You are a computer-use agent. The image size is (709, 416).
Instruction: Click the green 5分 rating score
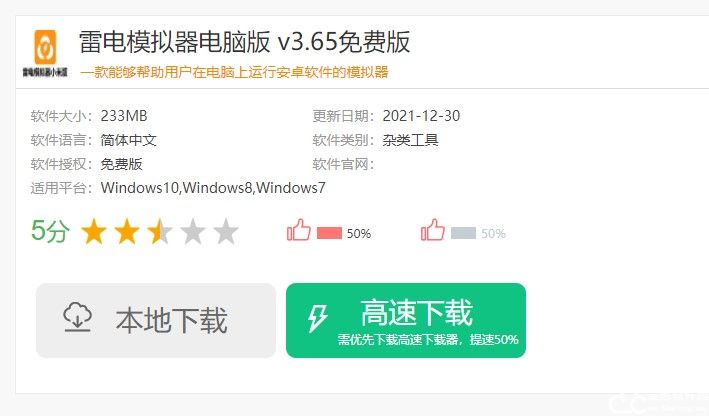pyautogui.click(x=50, y=231)
